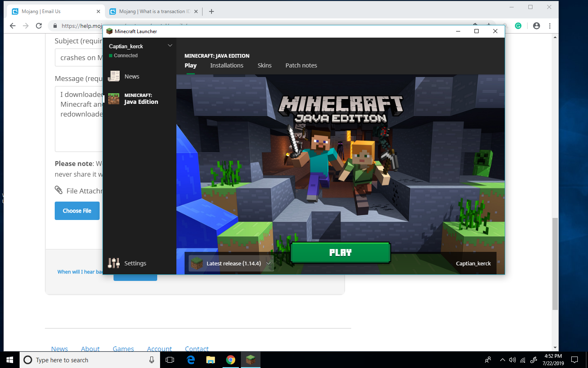Viewport: 588px width, 368px height.
Task: Click the microphone icon in search box
Action: tap(151, 360)
